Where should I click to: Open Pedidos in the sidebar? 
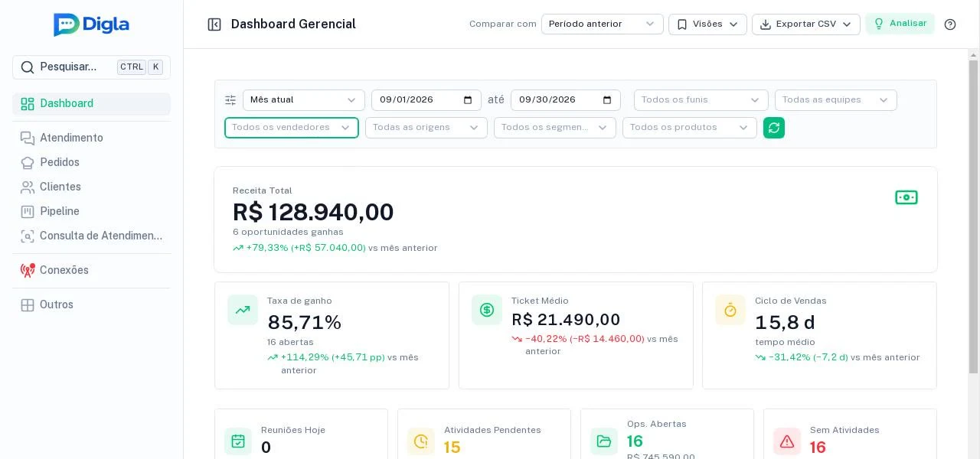click(91, 163)
